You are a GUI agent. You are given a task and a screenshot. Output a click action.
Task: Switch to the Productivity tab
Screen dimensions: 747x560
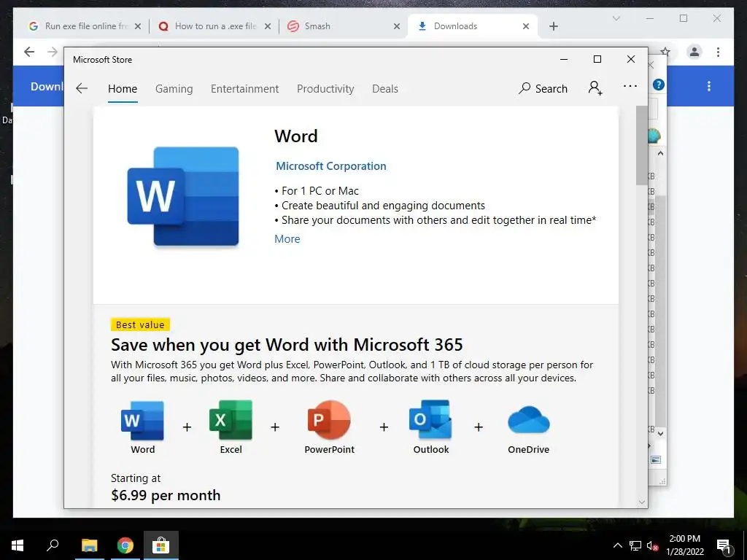tap(325, 89)
